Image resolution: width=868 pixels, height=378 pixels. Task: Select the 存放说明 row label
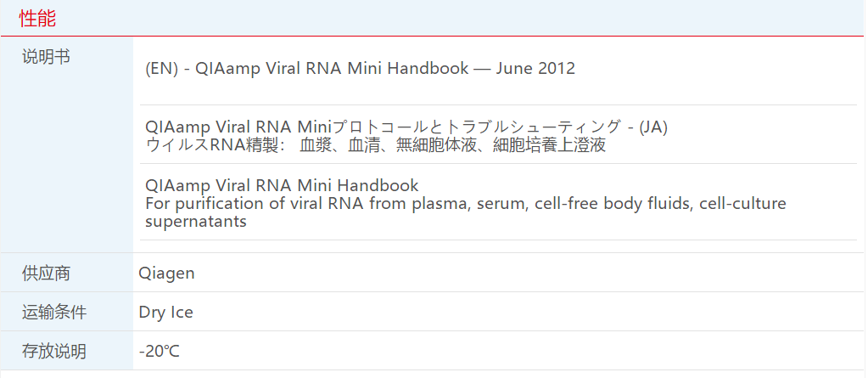(x=54, y=351)
